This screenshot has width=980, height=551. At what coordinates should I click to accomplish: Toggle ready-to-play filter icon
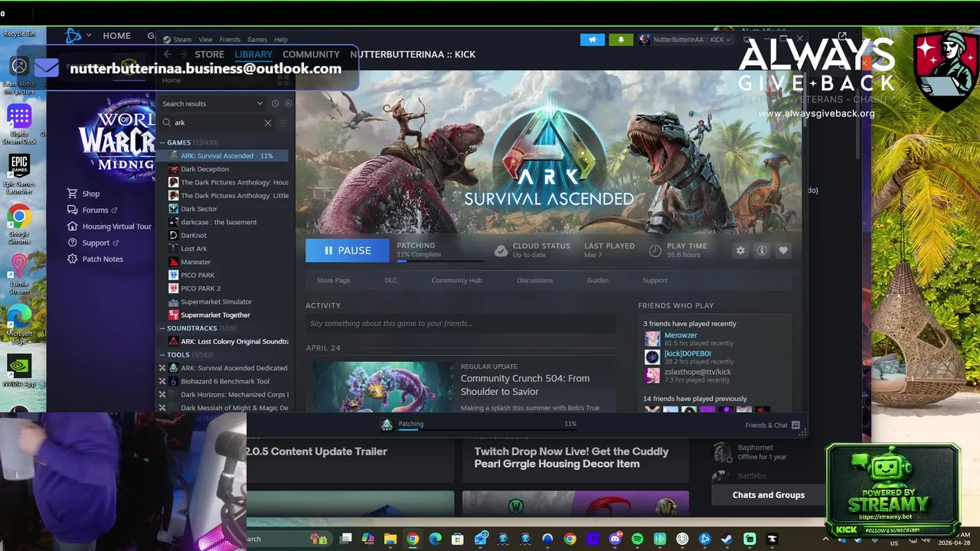[x=288, y=103]
